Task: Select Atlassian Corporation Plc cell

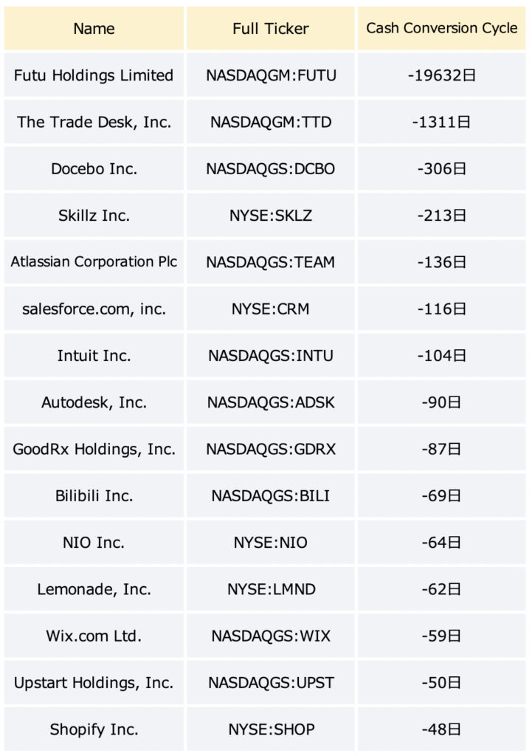Action: pos(94,262)
